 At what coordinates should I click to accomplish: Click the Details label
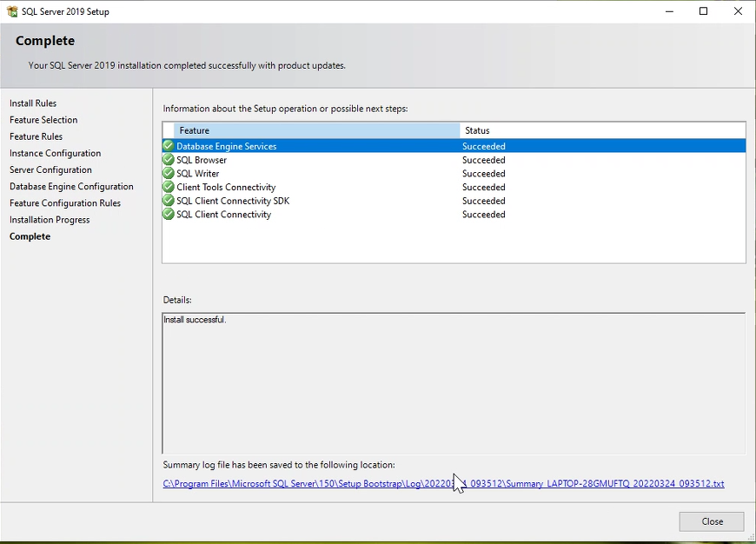click(x=177, y=300)
